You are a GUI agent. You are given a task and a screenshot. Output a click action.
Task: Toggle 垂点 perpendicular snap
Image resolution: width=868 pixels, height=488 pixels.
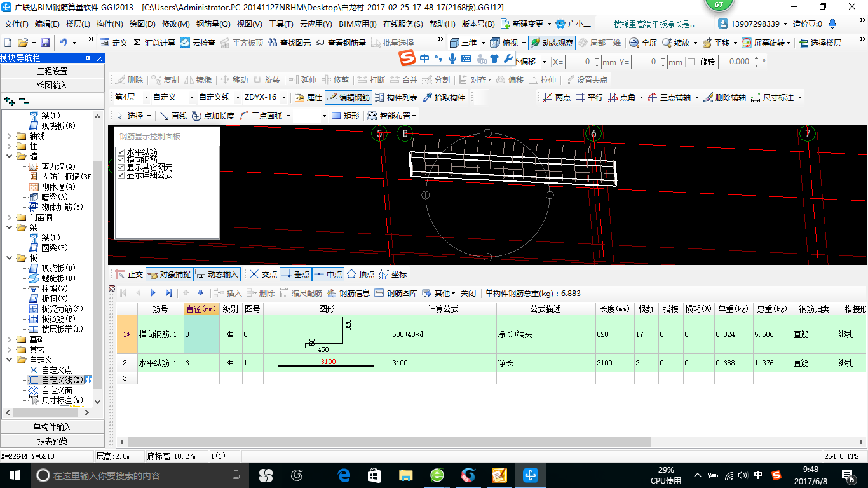pos(295,274)
